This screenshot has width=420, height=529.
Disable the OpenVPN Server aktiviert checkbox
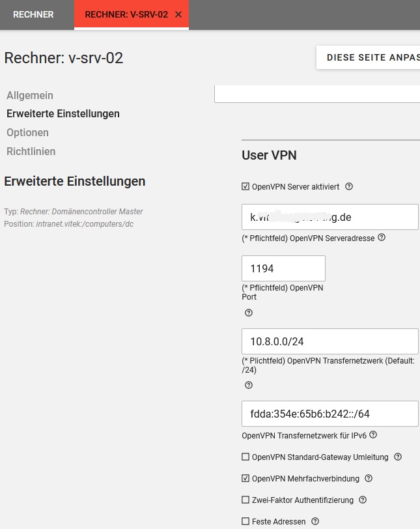[245, 186]
